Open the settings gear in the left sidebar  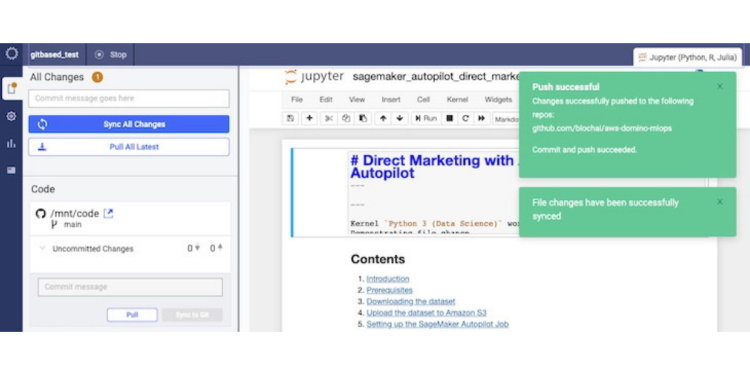tap(11, 116)
